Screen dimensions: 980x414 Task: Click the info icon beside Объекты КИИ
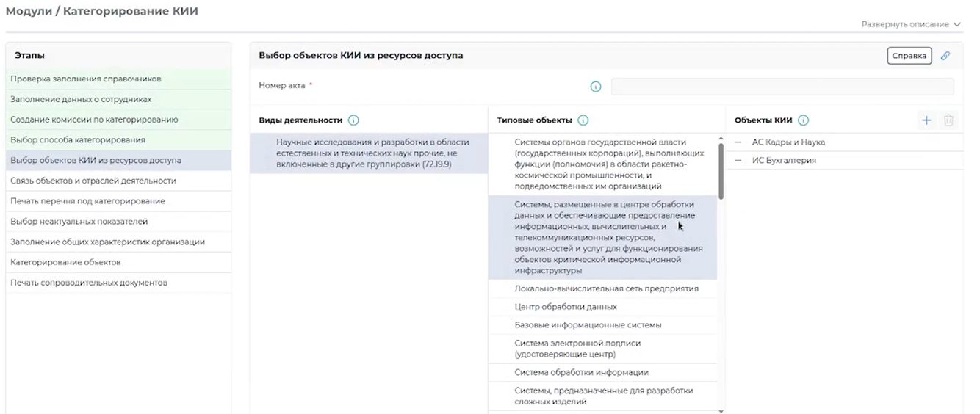(x=803, y=120)
